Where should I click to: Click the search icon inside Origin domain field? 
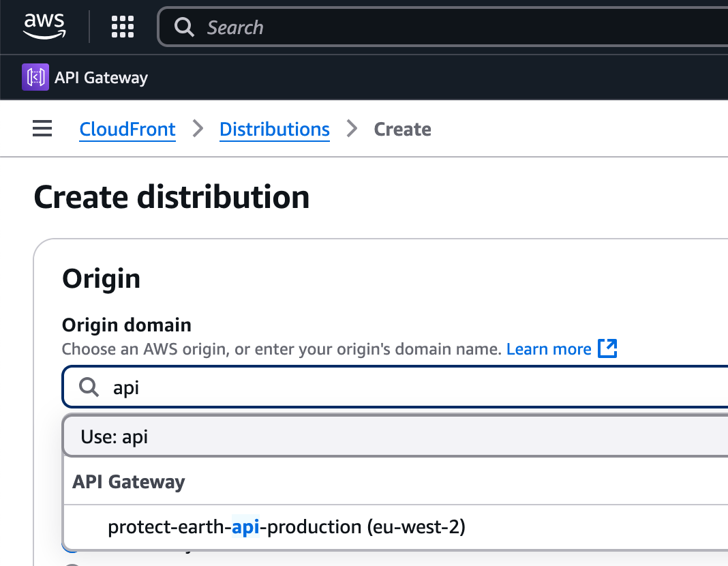[x=88, y=387]
